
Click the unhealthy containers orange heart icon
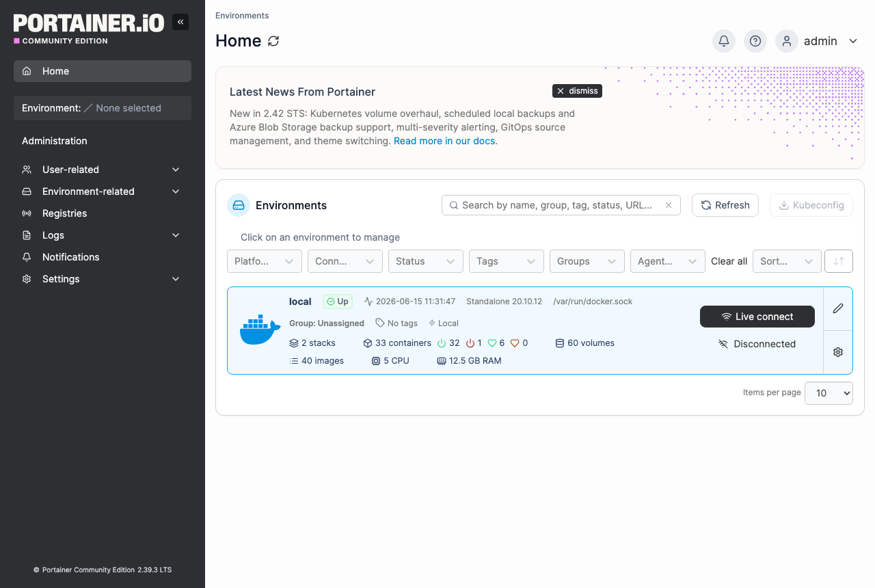point(515,343)
